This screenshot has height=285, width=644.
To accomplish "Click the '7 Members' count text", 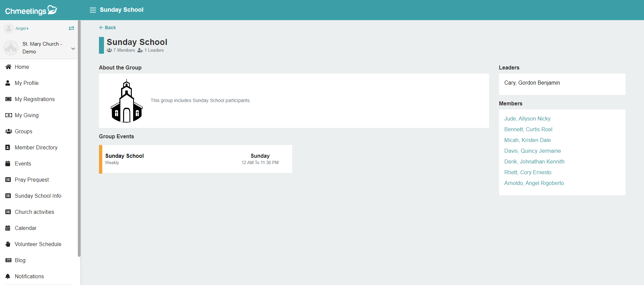I will point(124,50).
